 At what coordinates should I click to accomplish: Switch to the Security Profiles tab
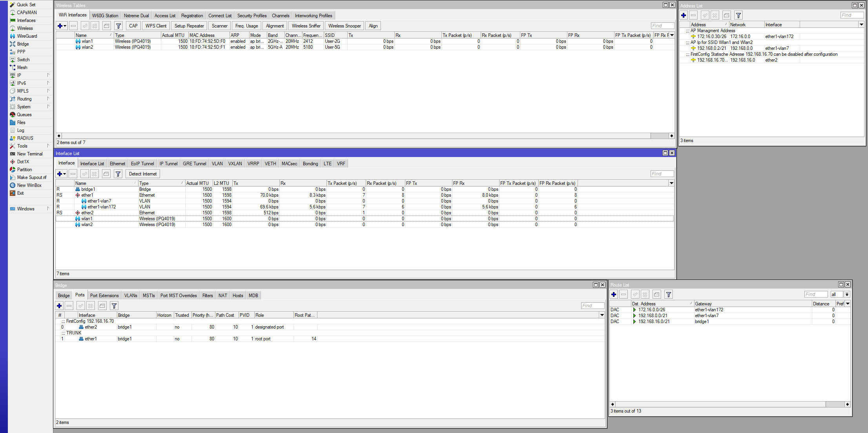point(252,16)
